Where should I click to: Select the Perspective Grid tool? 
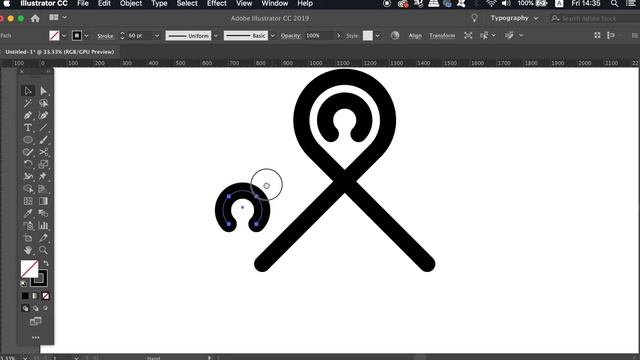coord(43,189)
